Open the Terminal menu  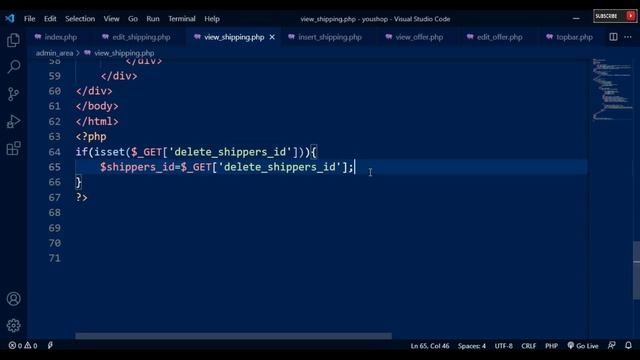coord(182,19)
